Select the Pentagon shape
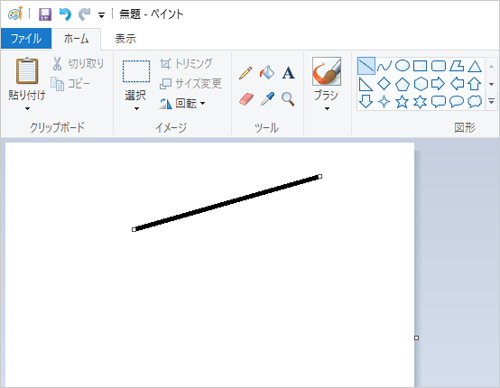Image resolution: width=500 pixels, height=388 pixels. 402,84
